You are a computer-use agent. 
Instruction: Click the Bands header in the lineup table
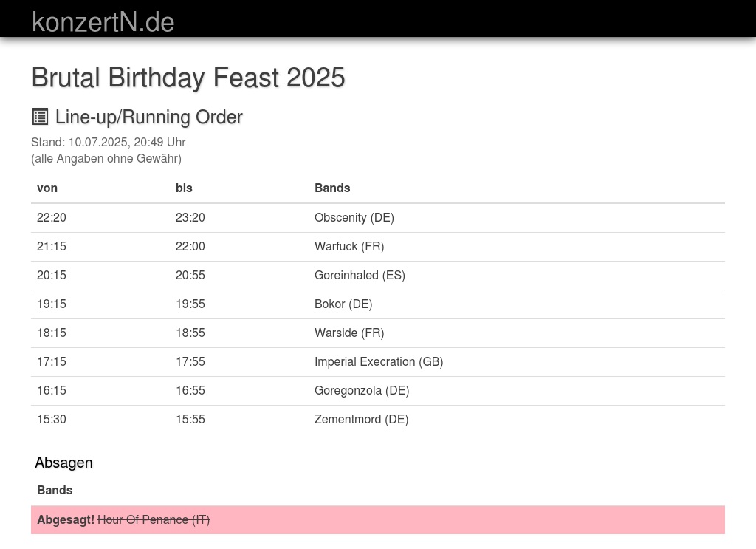click(x=332, y=188)
